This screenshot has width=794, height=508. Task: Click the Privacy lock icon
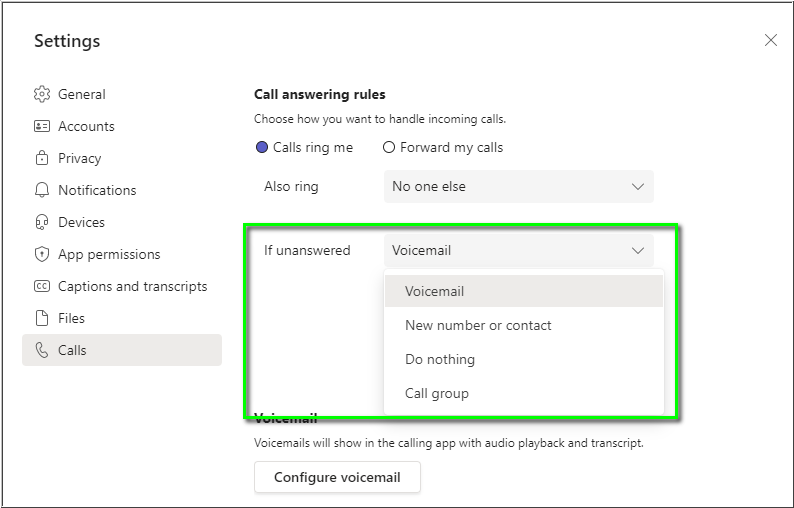point(42,158)
